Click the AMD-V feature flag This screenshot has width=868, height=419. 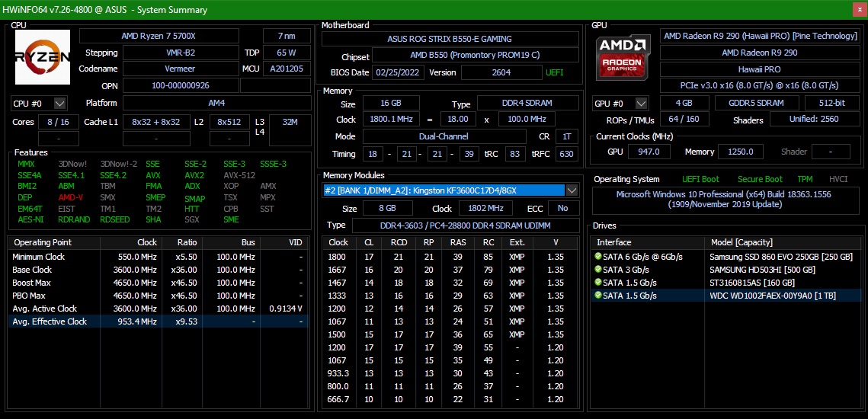click(x=70, y=197)
